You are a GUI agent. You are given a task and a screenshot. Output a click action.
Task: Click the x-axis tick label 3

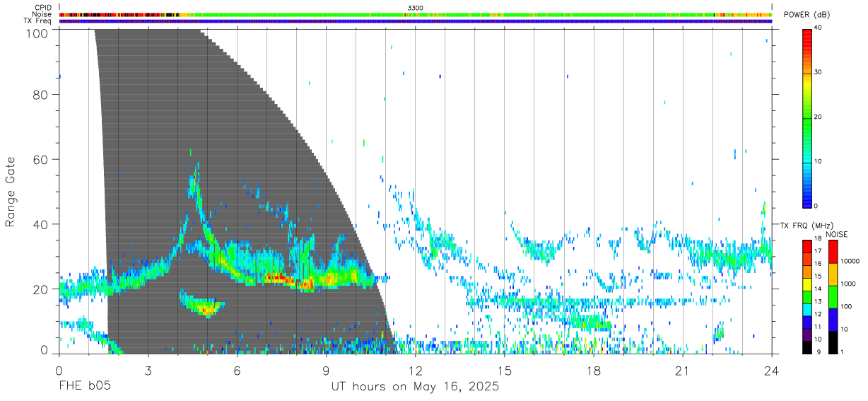(148, 370)
